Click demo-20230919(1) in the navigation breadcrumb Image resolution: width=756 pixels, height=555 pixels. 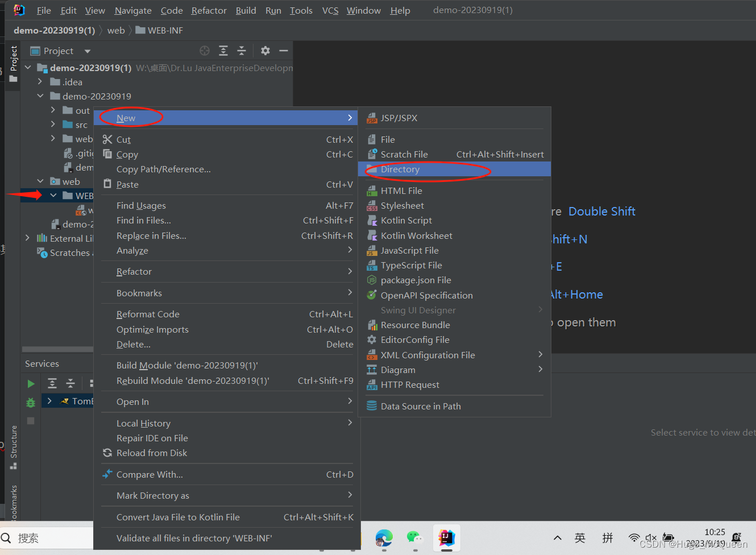click(x=55, y=30)
